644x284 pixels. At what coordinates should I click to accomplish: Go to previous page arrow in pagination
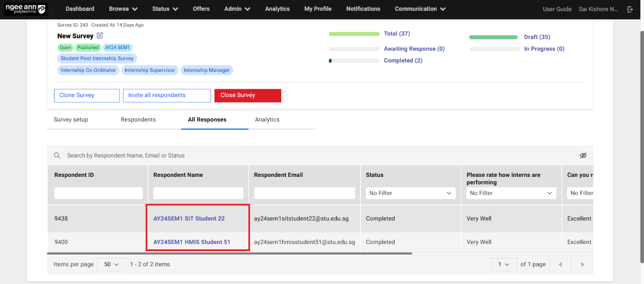(560, 264)
